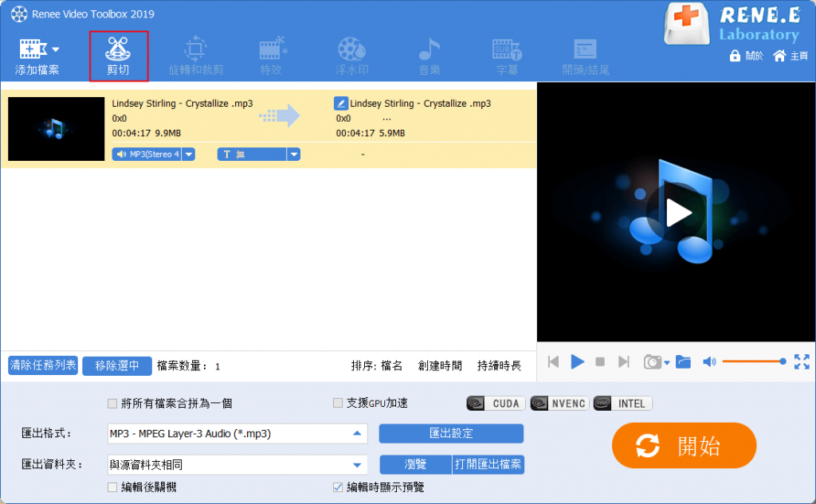Screen dimensions: 816x504
Task: Open the 旋轉和裁剪 rotate and crop tool
Action: (x=196, y=57)
